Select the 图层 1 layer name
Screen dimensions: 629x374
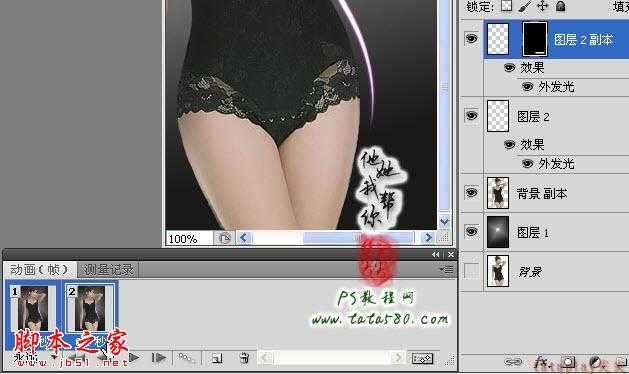pos(533,232)
